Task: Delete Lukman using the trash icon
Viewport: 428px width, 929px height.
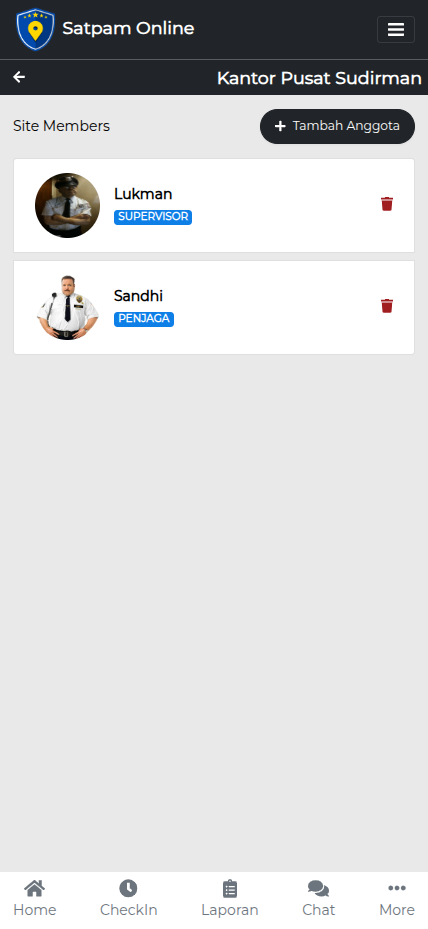Action: [x=387, y=204]
